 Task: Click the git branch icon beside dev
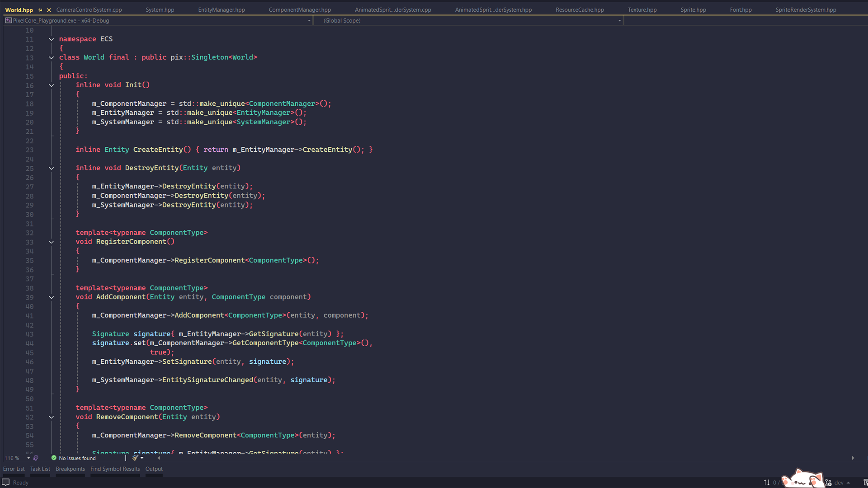coord(828,483)
